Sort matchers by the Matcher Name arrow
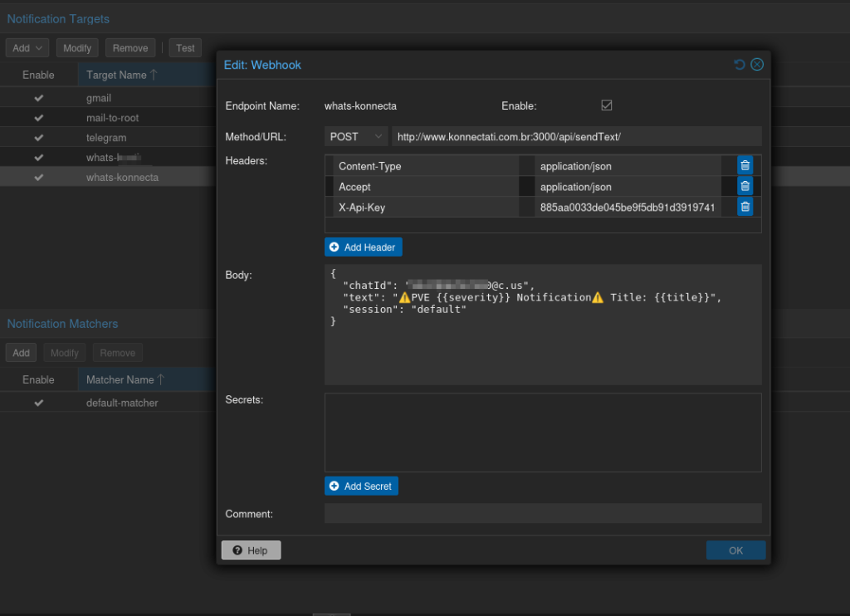The image size is (850, 616). click(x=161, y=379)
